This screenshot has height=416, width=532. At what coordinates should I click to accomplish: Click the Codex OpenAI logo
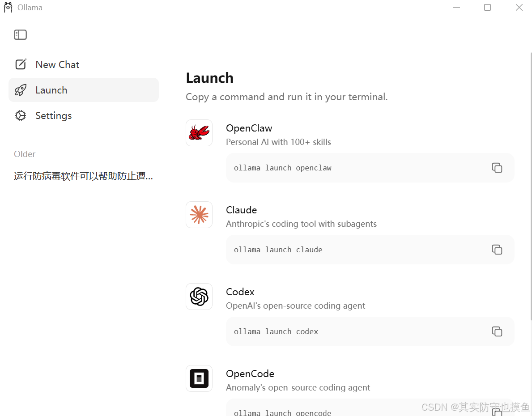199,297
